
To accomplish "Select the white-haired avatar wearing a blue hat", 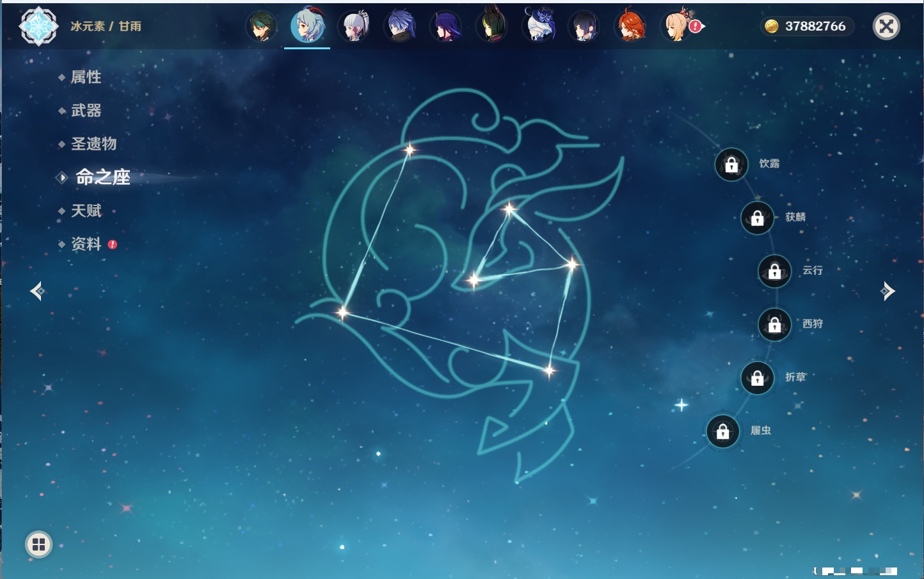I will tap(539, 26).
